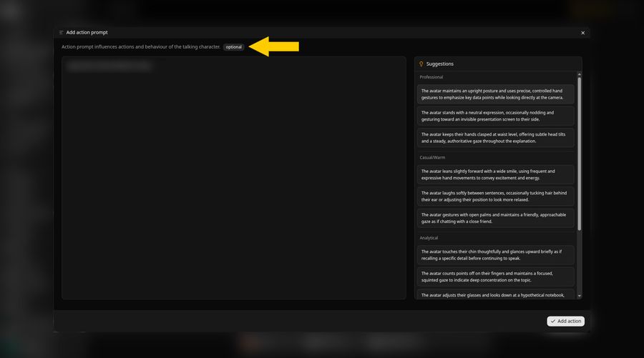Click the suggestions list scrollbar thumb
The image size is (644, 358).
[580, 154]
